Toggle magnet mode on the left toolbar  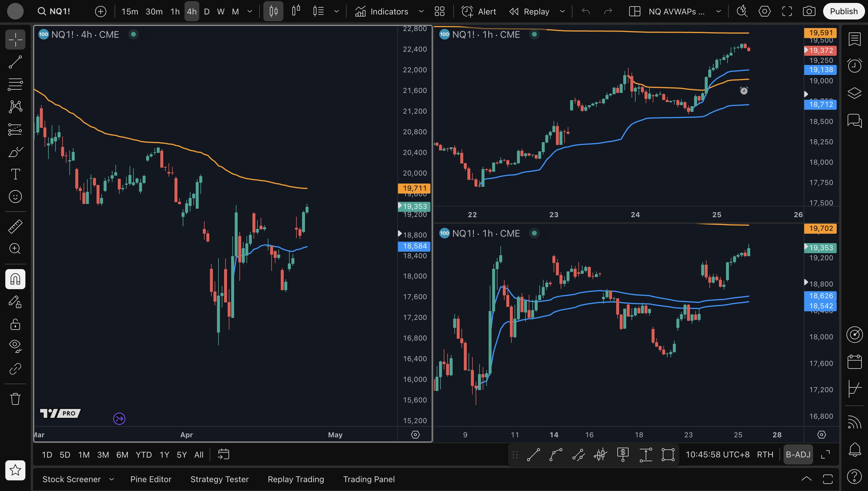15,279
